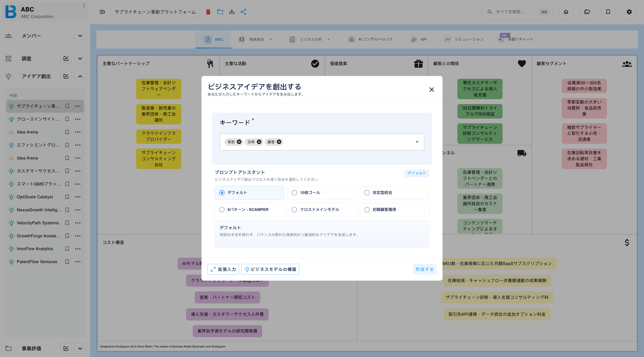
Task: Close the ビジネスアイデアを創出する dialog
Action: [432, 90]
